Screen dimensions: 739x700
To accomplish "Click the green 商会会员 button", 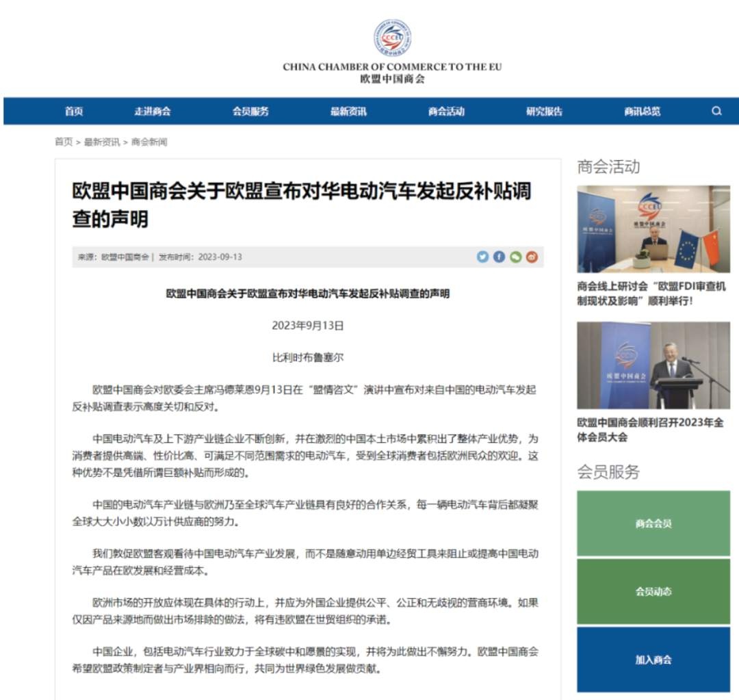I will (653, 523).
